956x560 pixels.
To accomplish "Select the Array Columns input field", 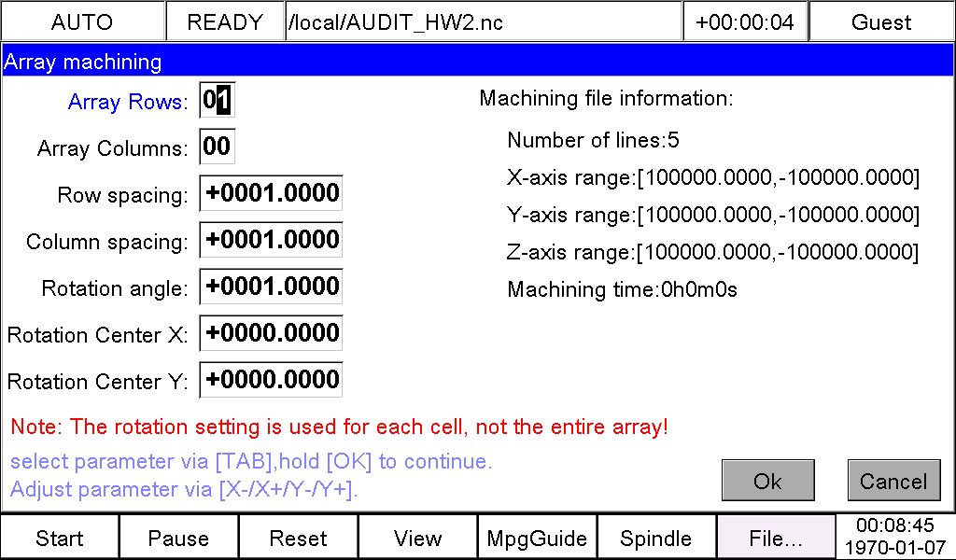I will [x=217, y=147].
